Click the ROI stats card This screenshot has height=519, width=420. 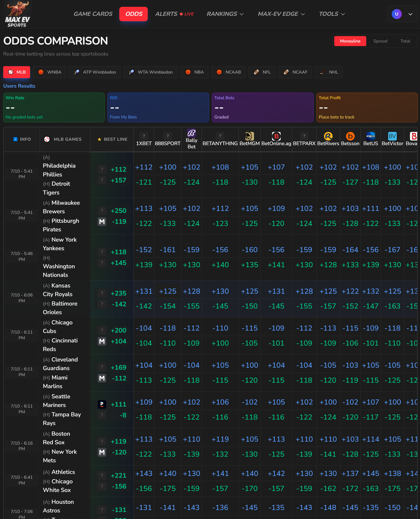coord(158,107)
